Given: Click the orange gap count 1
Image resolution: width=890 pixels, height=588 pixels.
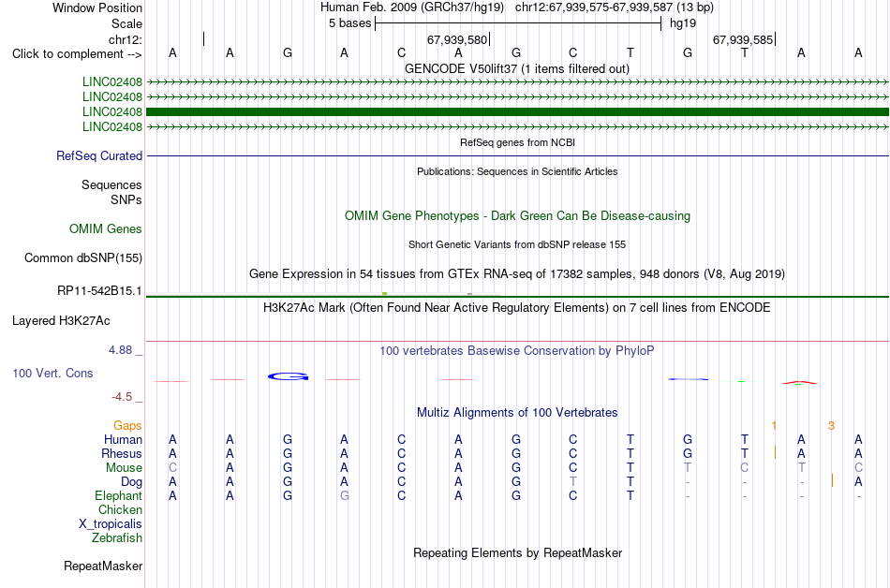Looking at the screenshot, I should click(x=774, y=425).
